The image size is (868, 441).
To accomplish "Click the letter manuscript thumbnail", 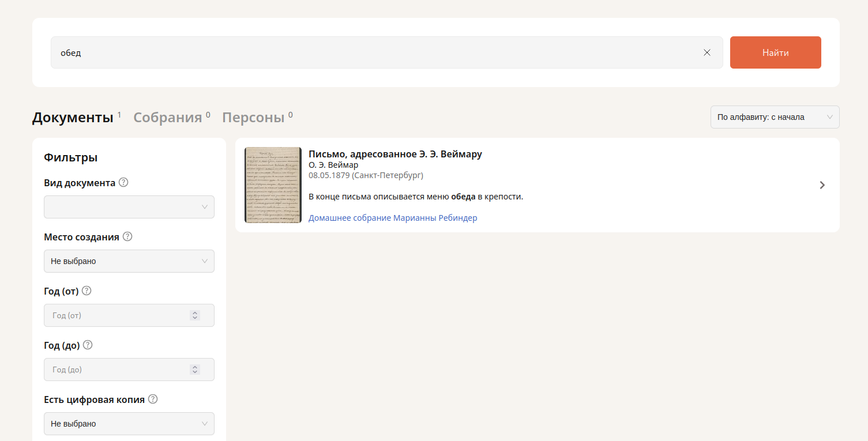I will coord(273,185).
